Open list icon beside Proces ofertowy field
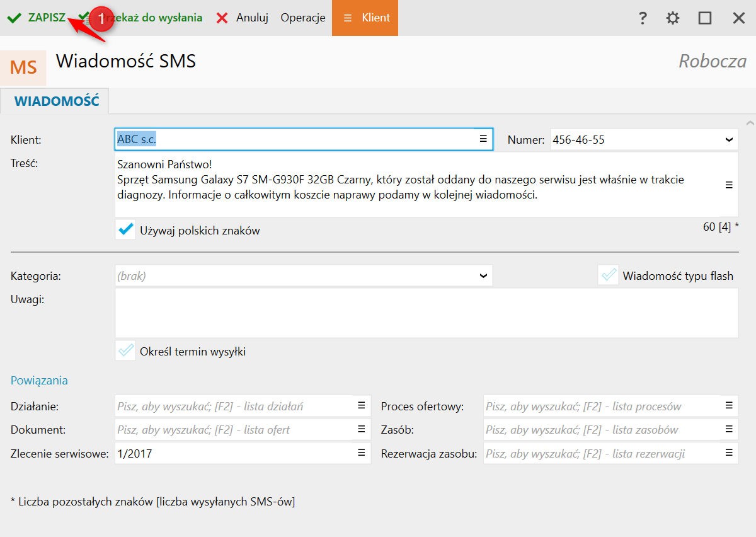756x537 pixels. pyautogui.click(x=729, y=406)
